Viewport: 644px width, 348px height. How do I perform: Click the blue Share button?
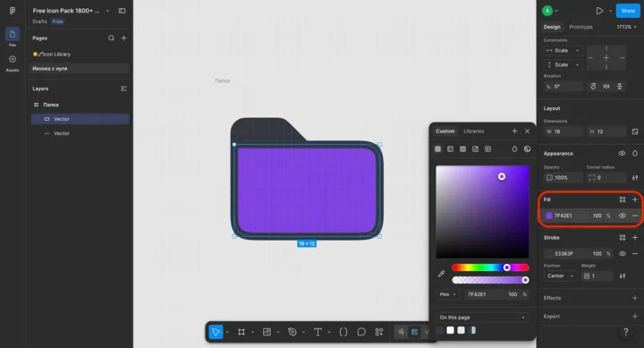click(x=628, y=11)
